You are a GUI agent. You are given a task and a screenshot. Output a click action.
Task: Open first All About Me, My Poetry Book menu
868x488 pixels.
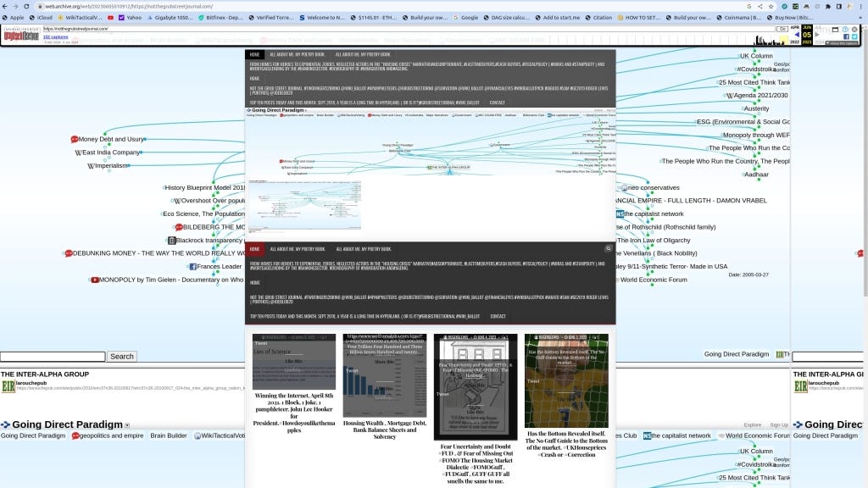[297, 54]
